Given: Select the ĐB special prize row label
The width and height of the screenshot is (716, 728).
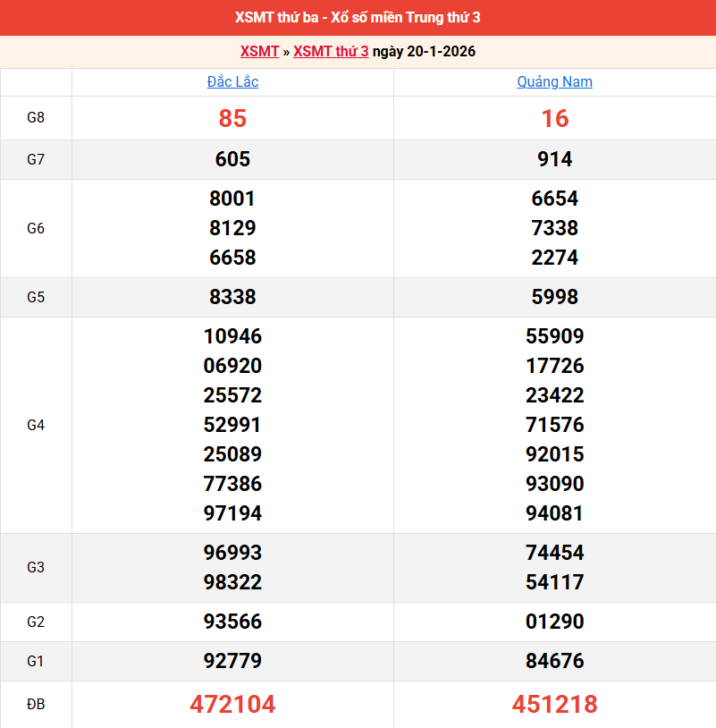Looking at the screenshot, I should pos(37,705).
